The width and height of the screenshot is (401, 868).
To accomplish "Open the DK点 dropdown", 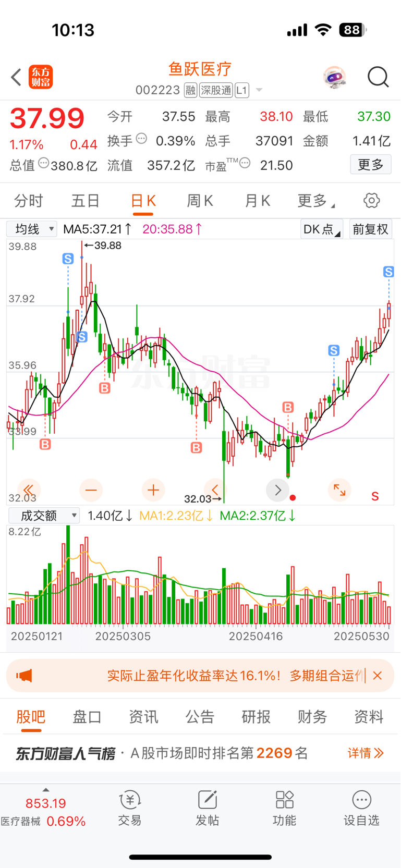I will pyautogui.click(x=321, y=229).
